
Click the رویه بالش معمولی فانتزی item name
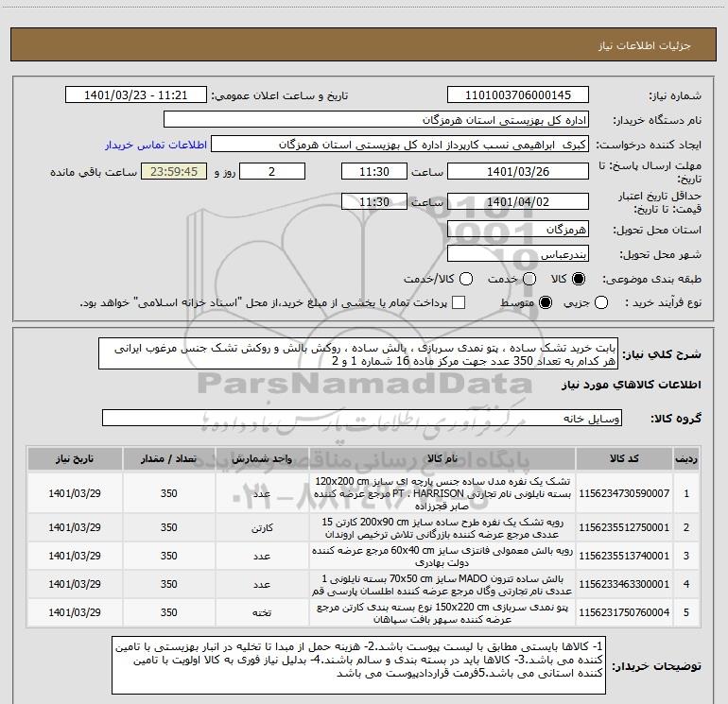click(442, 556)
